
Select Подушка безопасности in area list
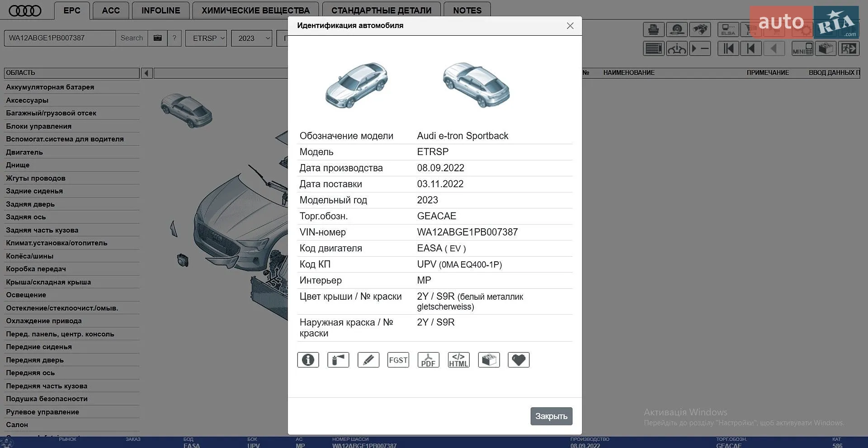[72, 399]
